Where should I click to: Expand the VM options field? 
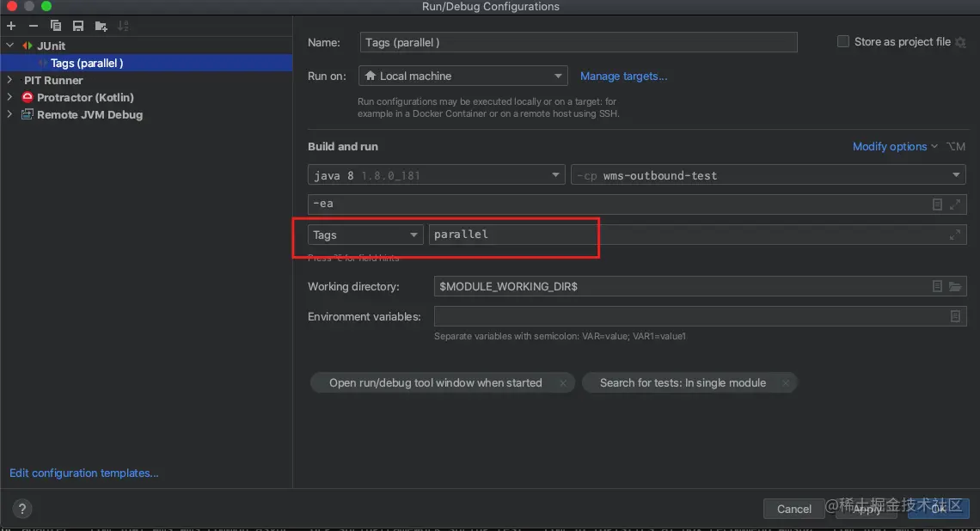(x=955, y=204)
